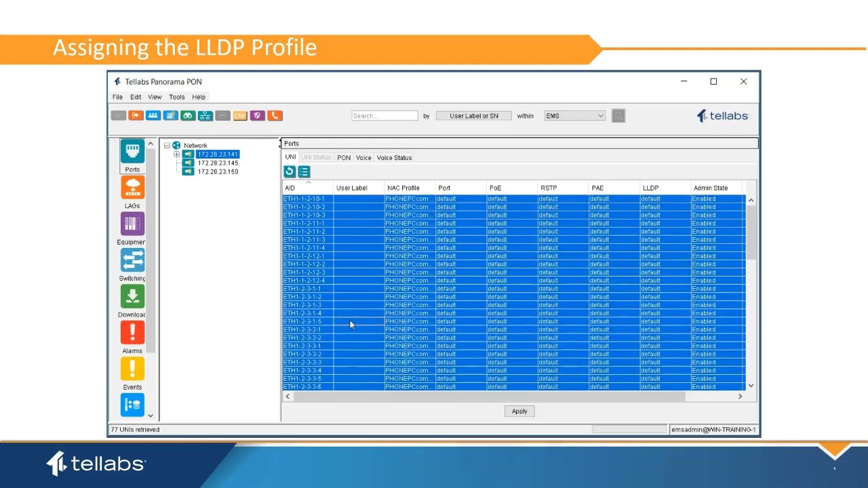Viewport: 868px width, 488px height.
Task: Click the orange logout toolbar icon
Action: tap(136, 116)
